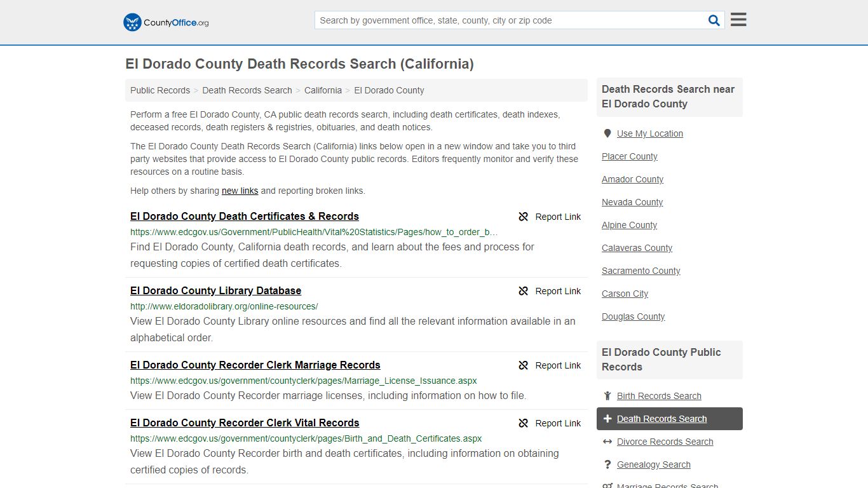Viewport: 868px width, 488px height.
Task: Click the page title heading
Action: click(x=299, y=64)
